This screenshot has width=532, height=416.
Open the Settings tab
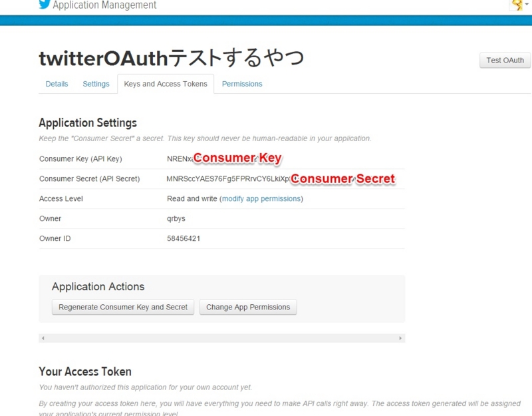point(96,84)
